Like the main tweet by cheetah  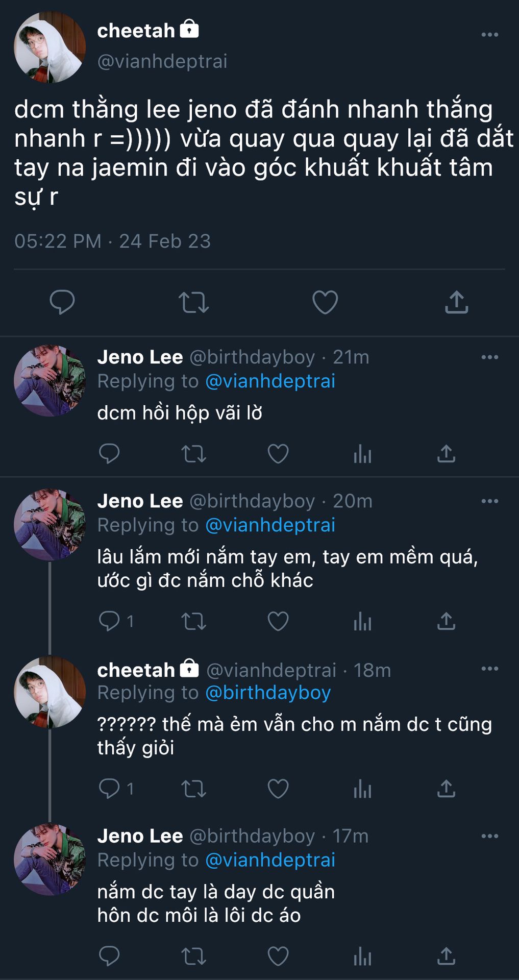click(325, 302)
